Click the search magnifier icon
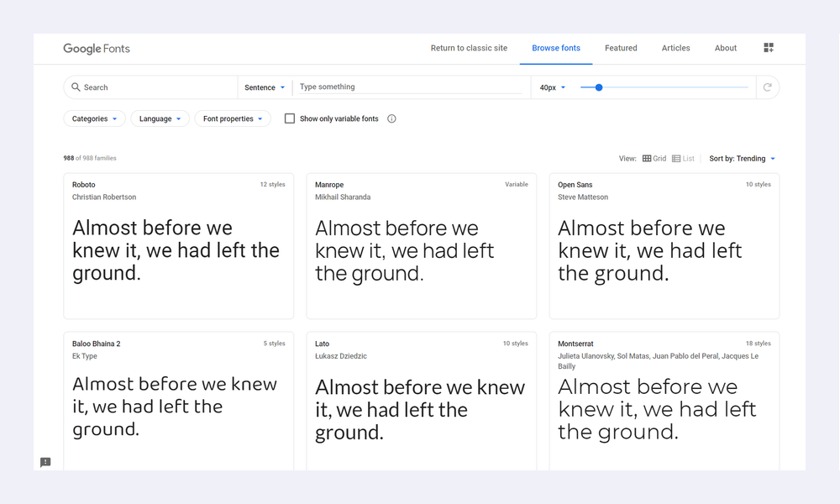 [x=76, y=87]
